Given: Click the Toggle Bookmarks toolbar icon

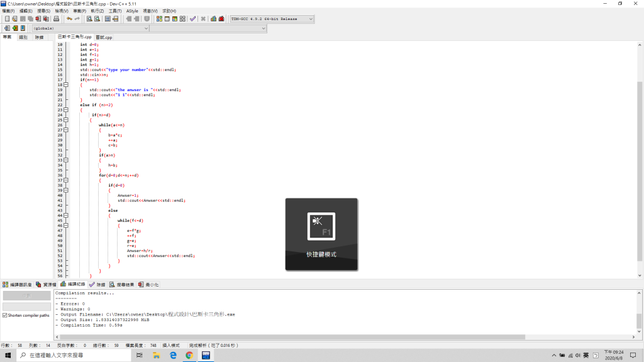Looking at the screenshot, I should 15,28.
